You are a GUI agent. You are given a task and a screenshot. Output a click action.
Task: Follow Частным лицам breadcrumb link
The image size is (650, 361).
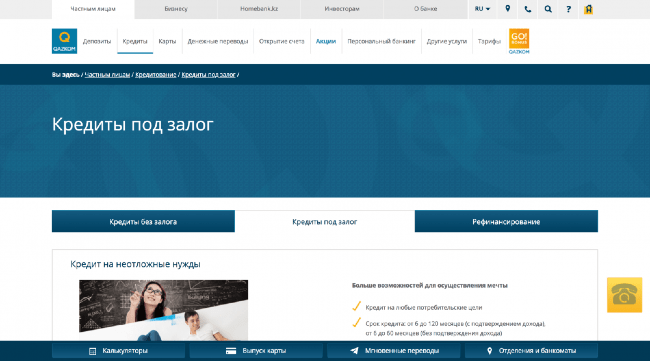point(107,75)
